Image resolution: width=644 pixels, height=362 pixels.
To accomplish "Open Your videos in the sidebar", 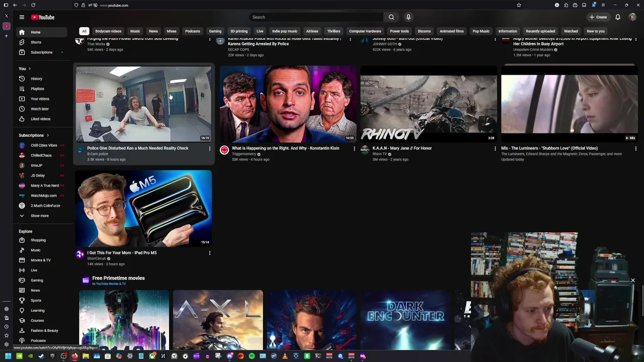I will [x=40, y=99].
